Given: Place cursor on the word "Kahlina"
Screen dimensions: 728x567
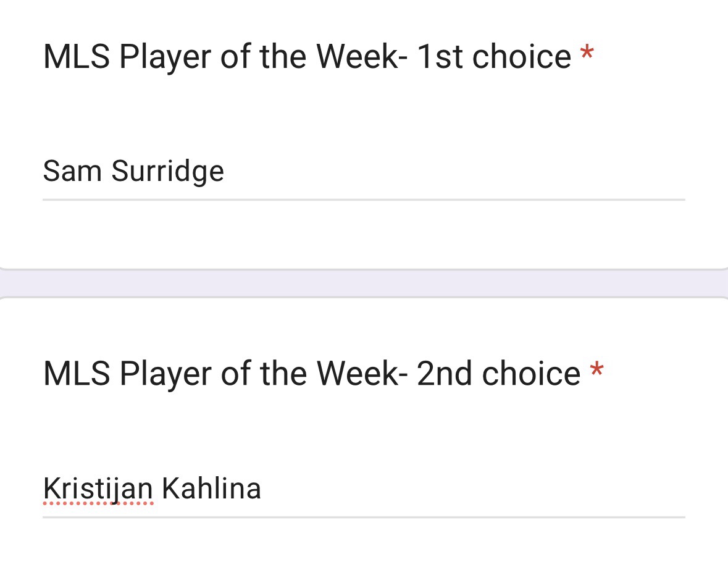Looking at the screenshot, I should (x=211, y=489).
